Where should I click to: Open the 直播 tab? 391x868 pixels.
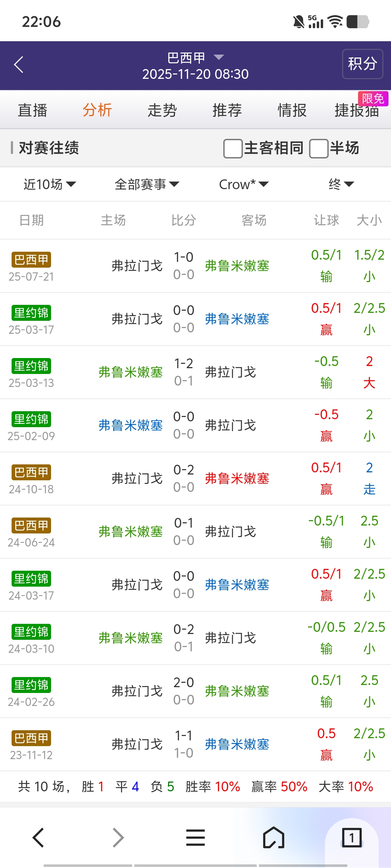pyautogui.click(x=33, y=110)
